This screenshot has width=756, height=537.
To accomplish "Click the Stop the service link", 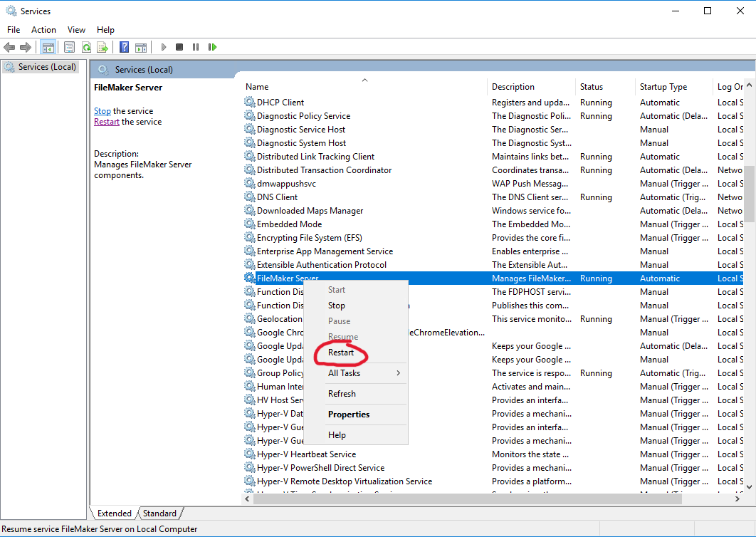I will tap(103, 111).
